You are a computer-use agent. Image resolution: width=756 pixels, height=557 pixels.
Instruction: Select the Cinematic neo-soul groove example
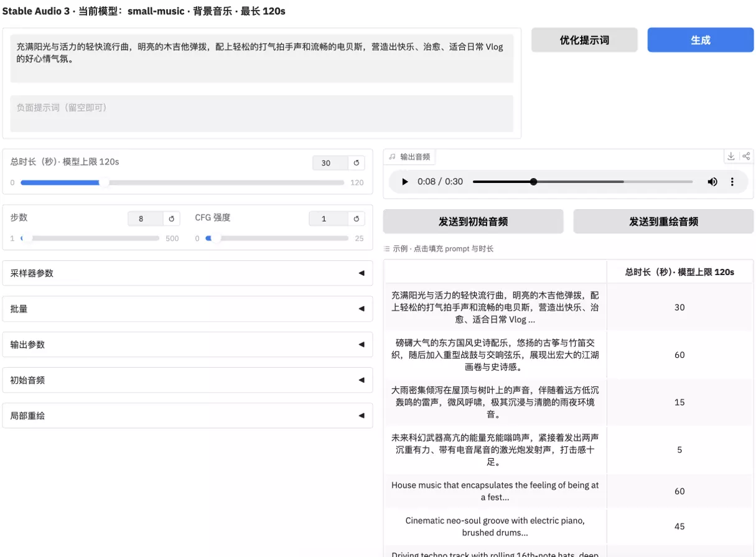[x=495, y=527]
